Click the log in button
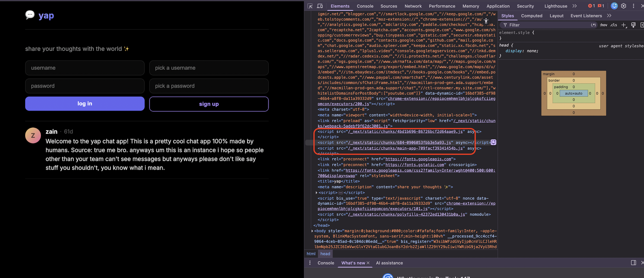Screen dimensions: 644x278 (85, 104)
